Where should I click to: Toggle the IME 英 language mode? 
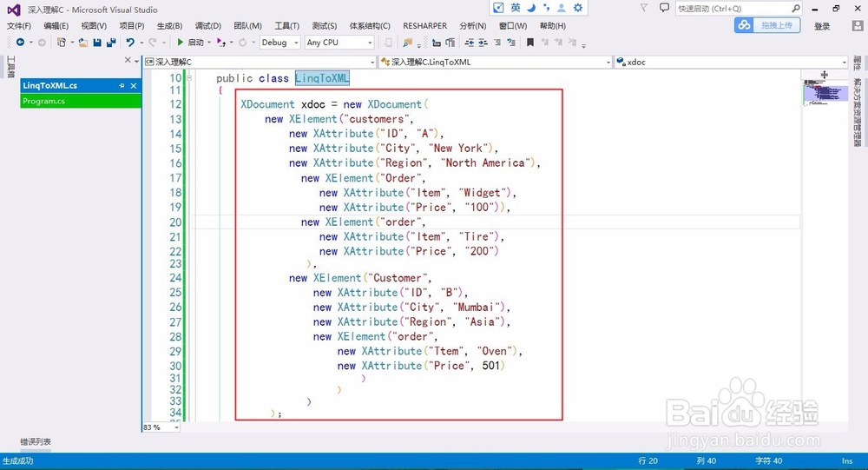(516, 8)
